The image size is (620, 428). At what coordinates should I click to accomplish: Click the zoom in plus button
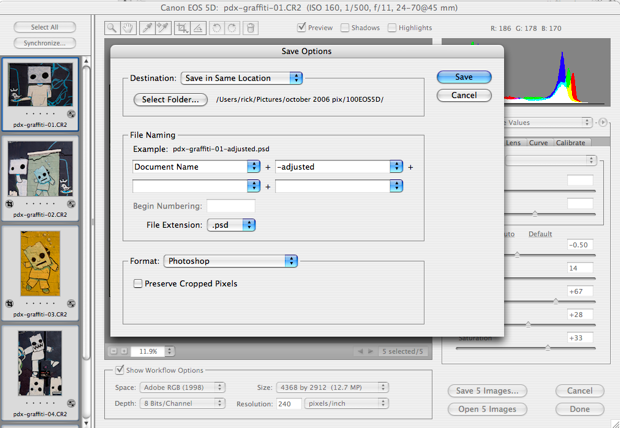click(124, 351)
